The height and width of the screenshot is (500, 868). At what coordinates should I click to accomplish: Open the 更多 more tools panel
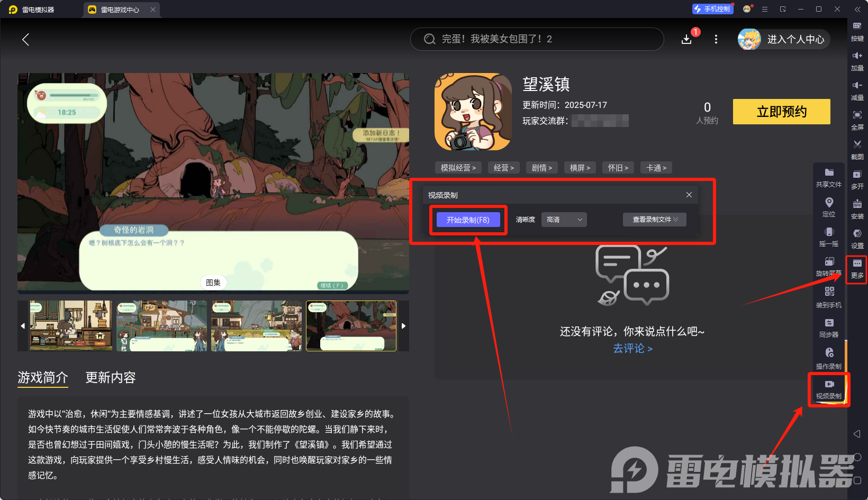click(857, 269)
